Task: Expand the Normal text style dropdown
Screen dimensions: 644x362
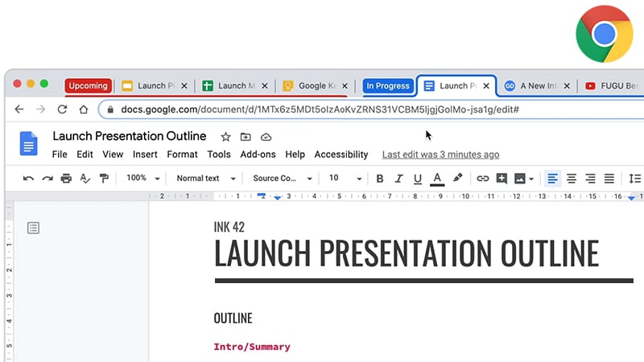Action: tap(206, 179)
